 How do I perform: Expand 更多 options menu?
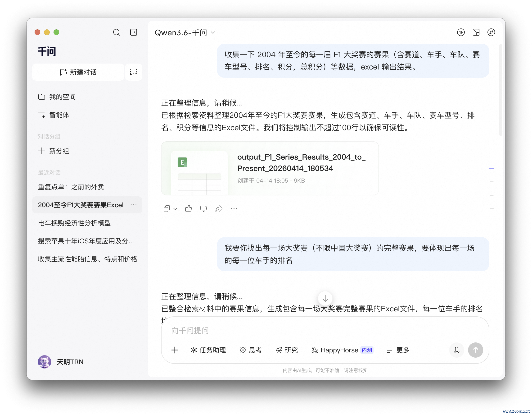pos(398,350)
